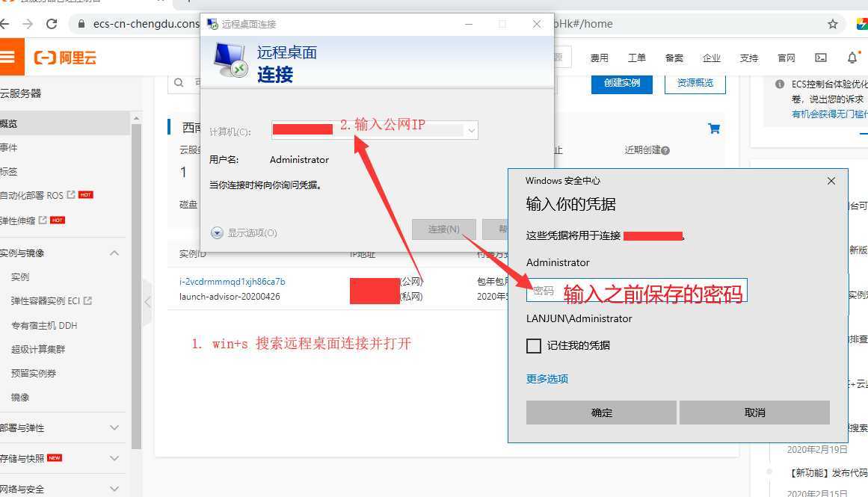Click the 阿里云 logo
868x497 pixels.
65,58
